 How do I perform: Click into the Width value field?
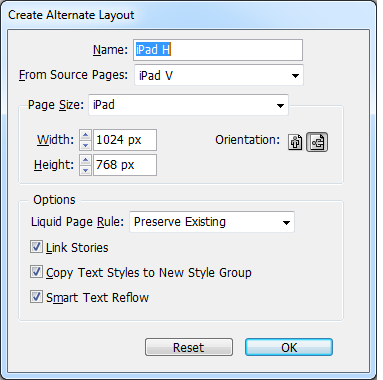tap(125, 140)
